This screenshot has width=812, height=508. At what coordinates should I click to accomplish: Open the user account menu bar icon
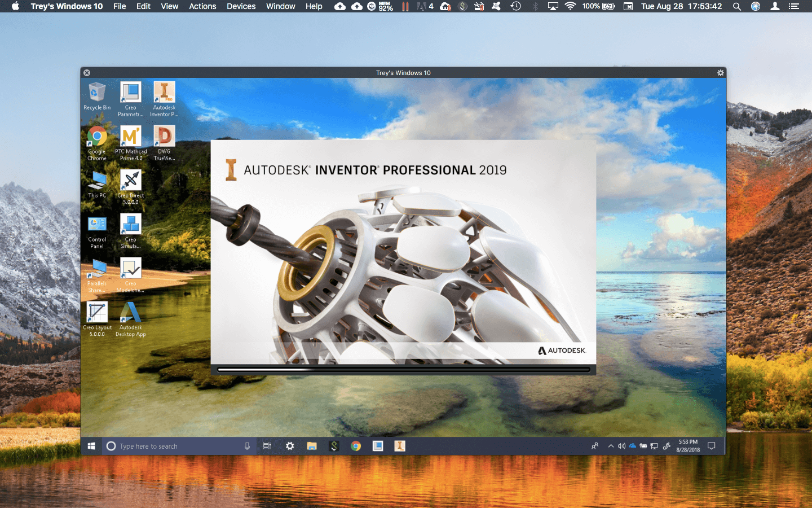click(x=775, y=6)
